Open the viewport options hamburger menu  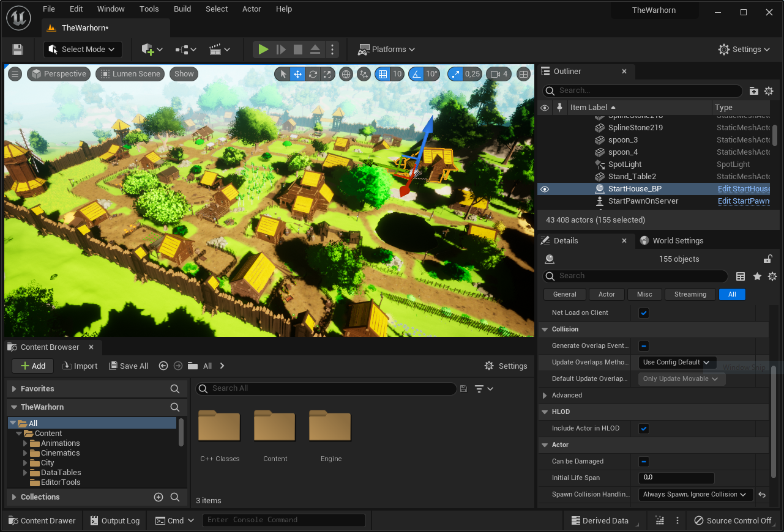[15, 74]
